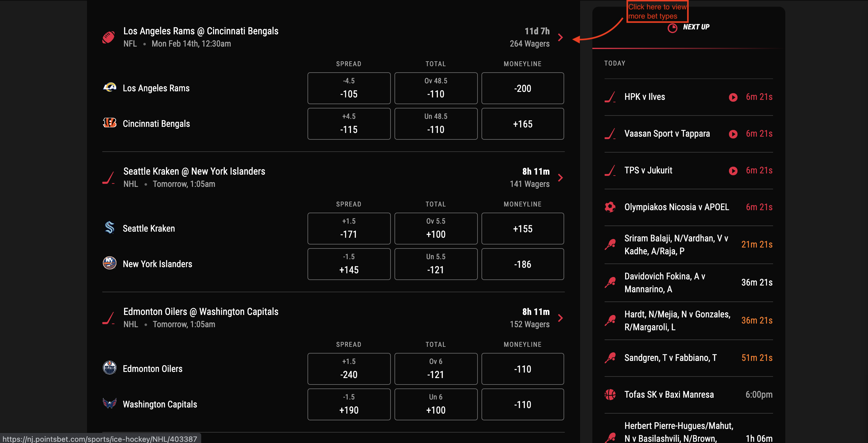Click the Next Up clock icon
Screen dimensions: 868x443
(672, 28)
